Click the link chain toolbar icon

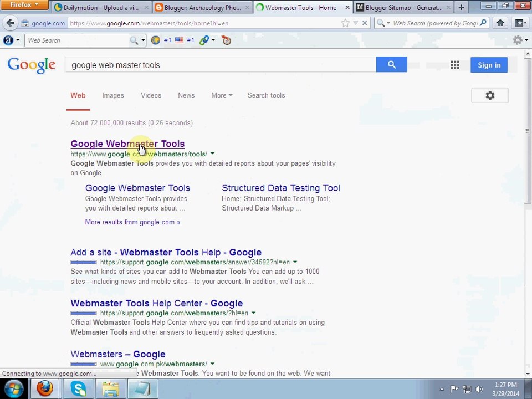(204, 40)
